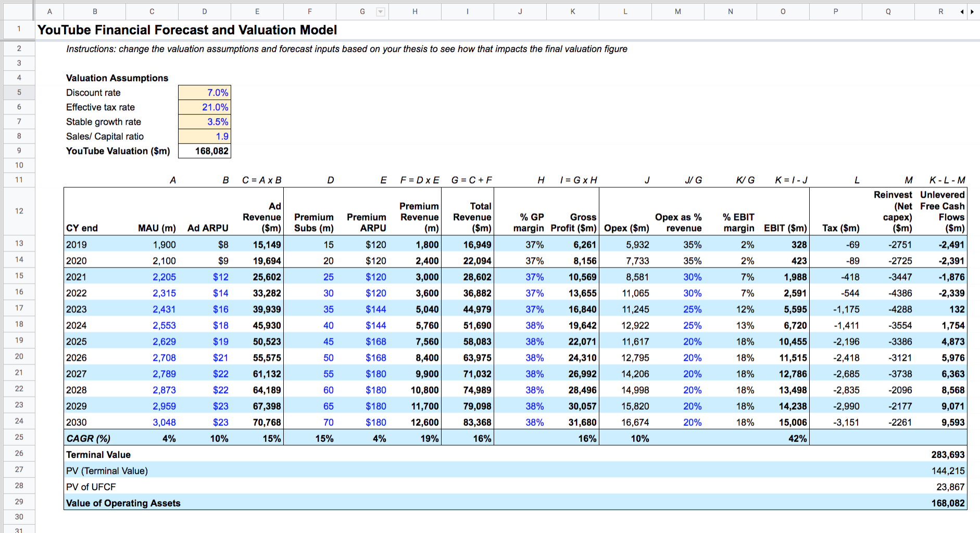The image size is (980, 533).
Task: Select the Discount rate value 7.0%
Action: 205,93
